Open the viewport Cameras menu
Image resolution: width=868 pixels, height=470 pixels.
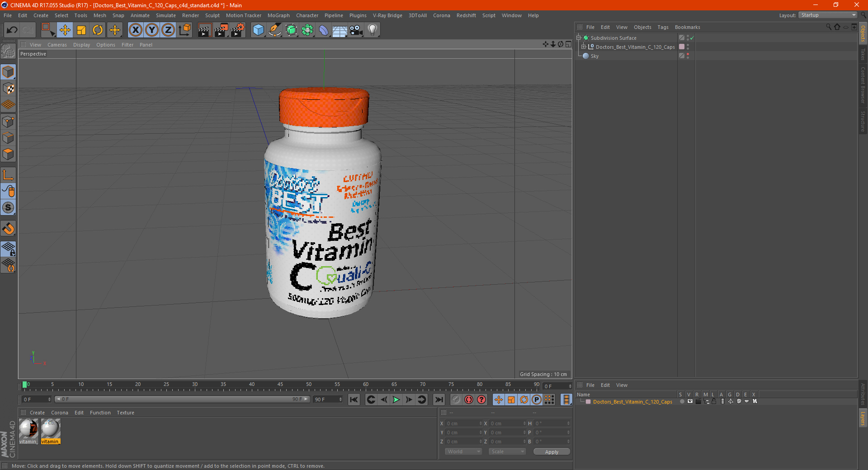(x=57, y=45)
